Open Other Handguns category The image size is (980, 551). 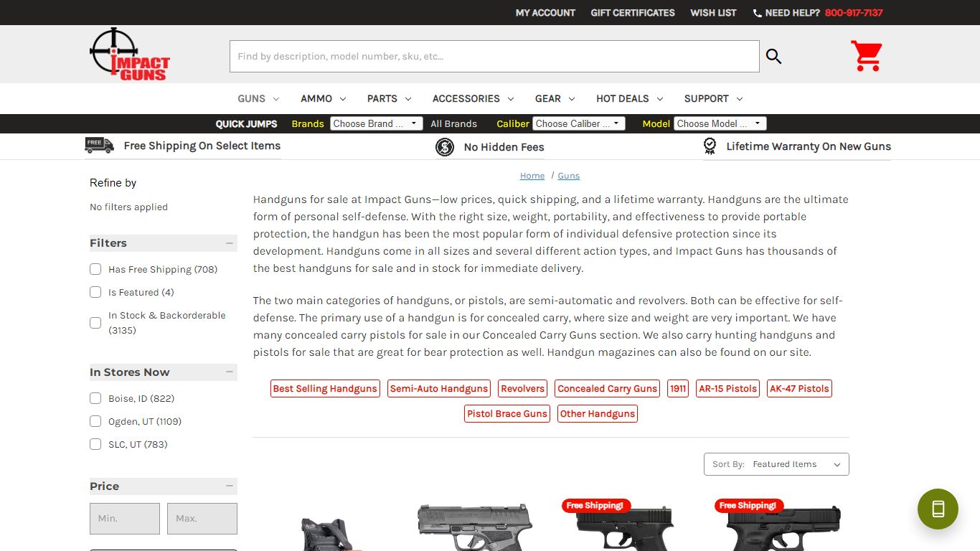pos(598,414)
